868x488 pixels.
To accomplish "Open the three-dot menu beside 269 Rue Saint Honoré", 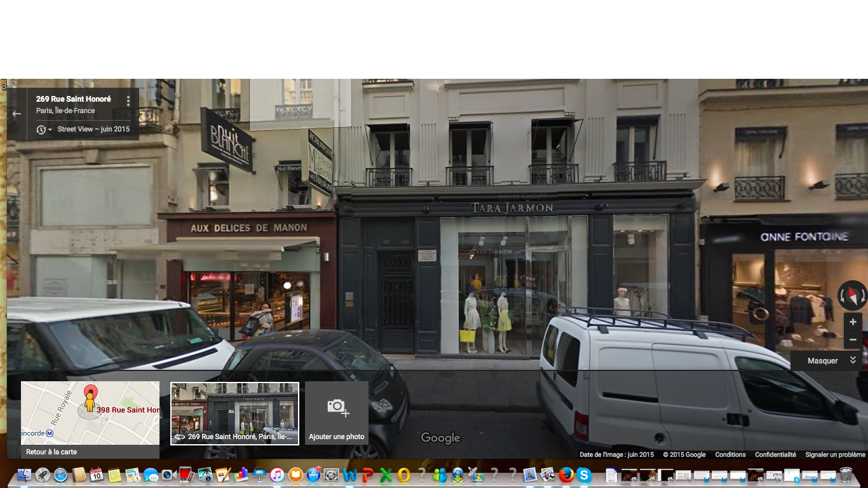I will point(128,101).
